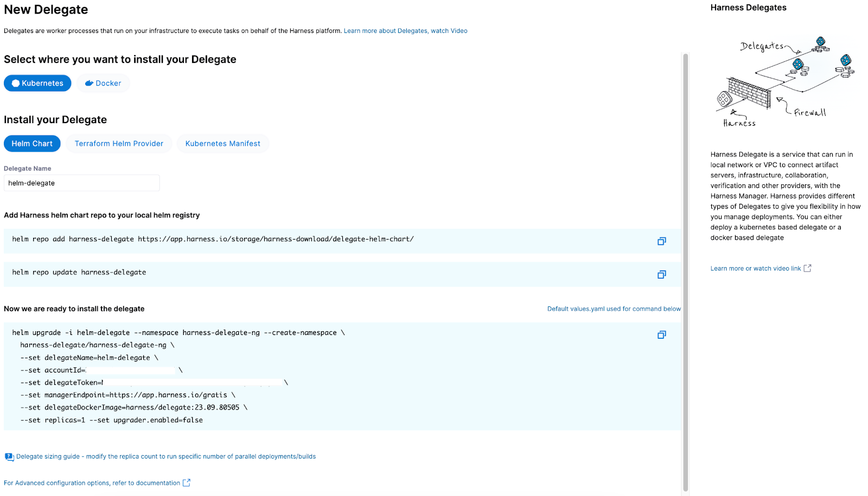Copy the helm repo add command
Screen dimensions: 868x496
point(661,241)
